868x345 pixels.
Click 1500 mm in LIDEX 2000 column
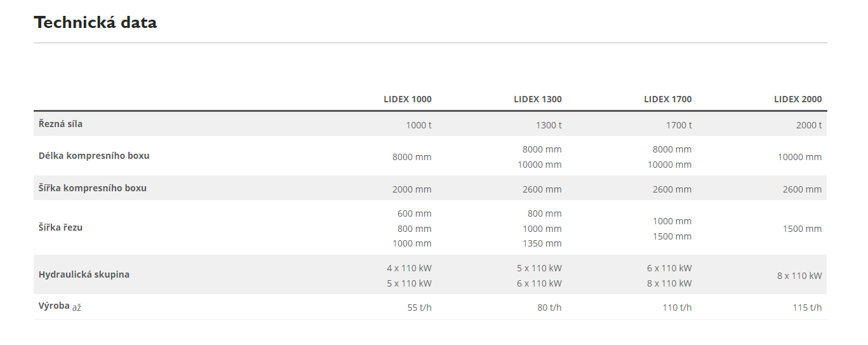coord(803,229)
